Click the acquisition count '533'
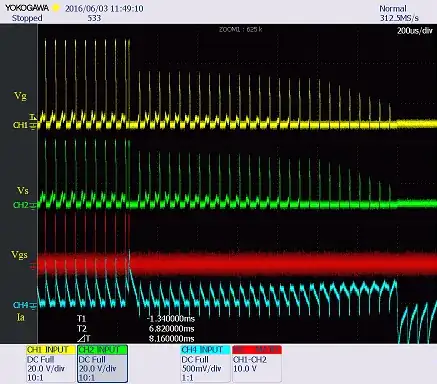Image resolution: width=437 pixels, height=384 pixels. pyautogui.click(x=94, y=18)
